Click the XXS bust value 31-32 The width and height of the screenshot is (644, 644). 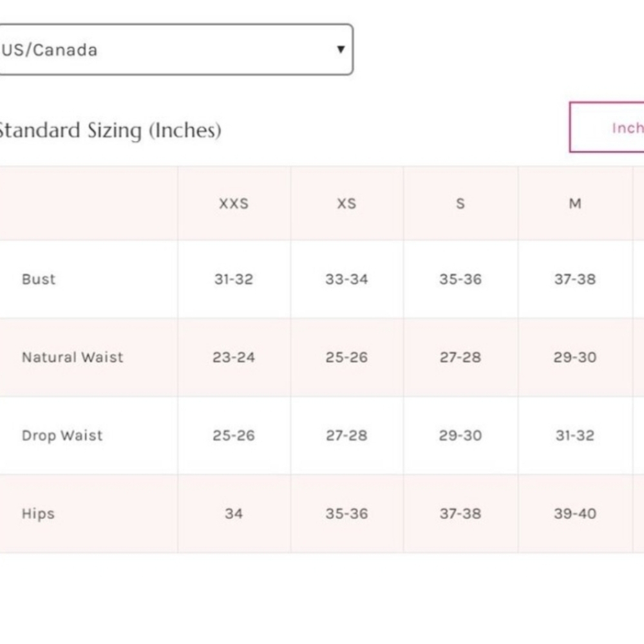pyautogui.click(x=234, y=279)
